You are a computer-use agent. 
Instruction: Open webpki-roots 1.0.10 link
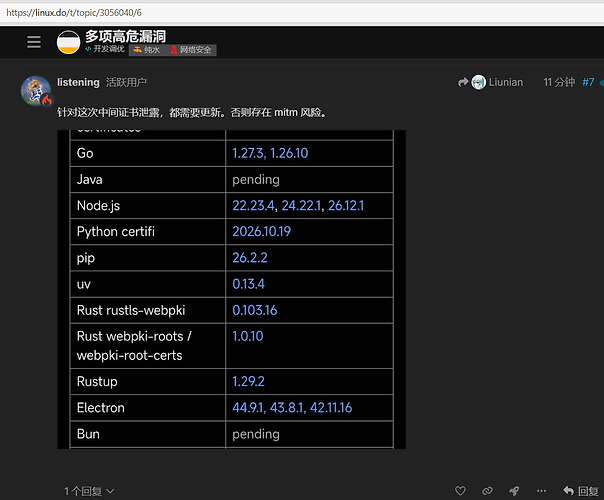coord(248,336)
